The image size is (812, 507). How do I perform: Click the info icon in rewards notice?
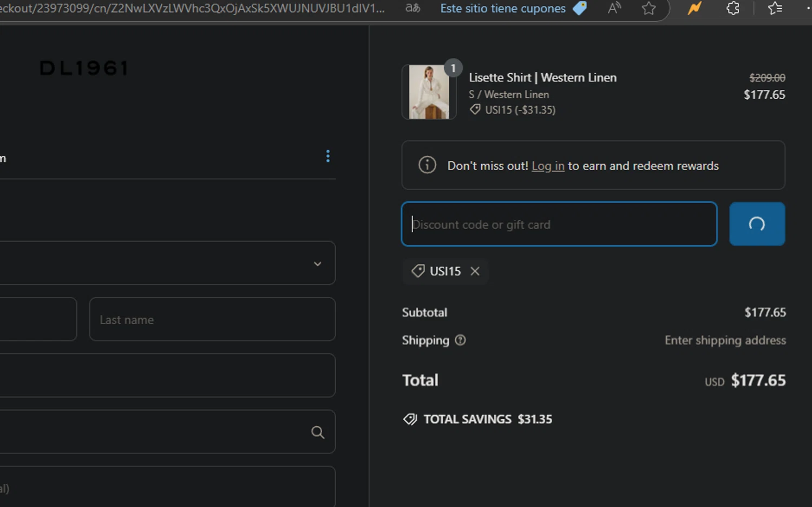(427, 165)
